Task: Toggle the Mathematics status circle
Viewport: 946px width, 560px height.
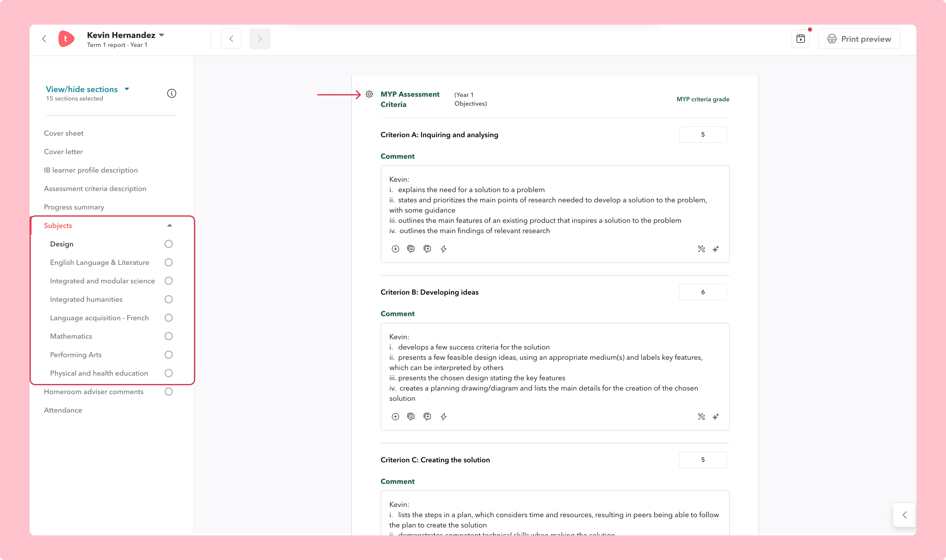Action: pyautogui.click(x=168, y=336)
